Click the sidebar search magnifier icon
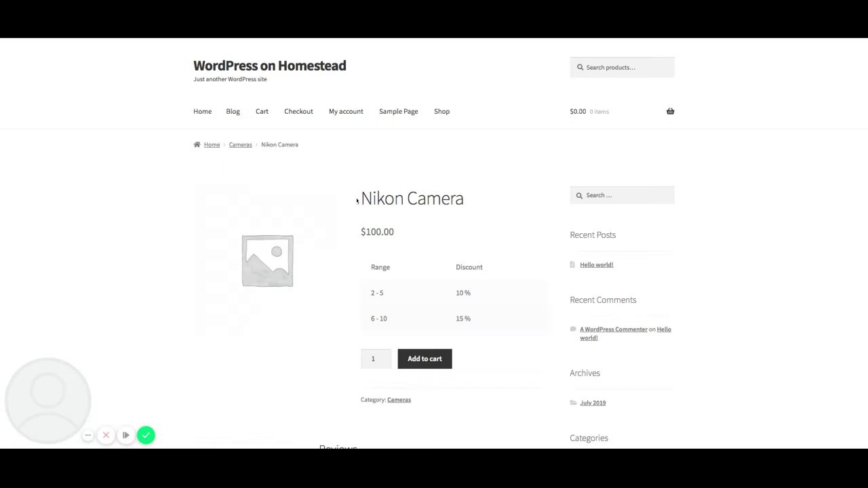The width and height of the screenshot is (868, 488). (x=579, y=195)
